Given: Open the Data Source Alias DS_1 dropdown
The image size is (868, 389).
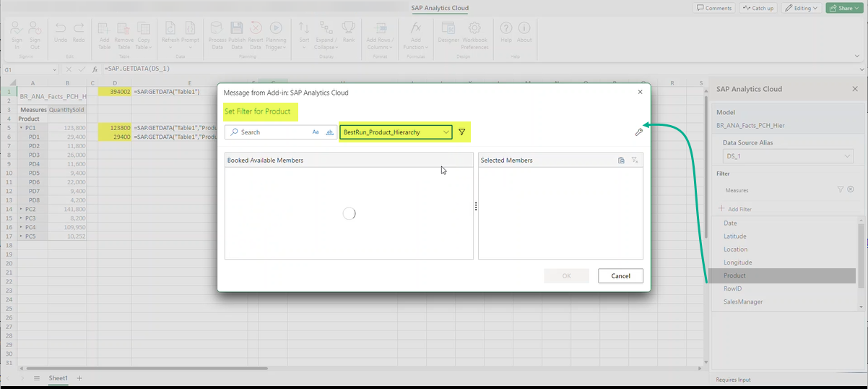Looking at the screenshot, I should point(789,157).
